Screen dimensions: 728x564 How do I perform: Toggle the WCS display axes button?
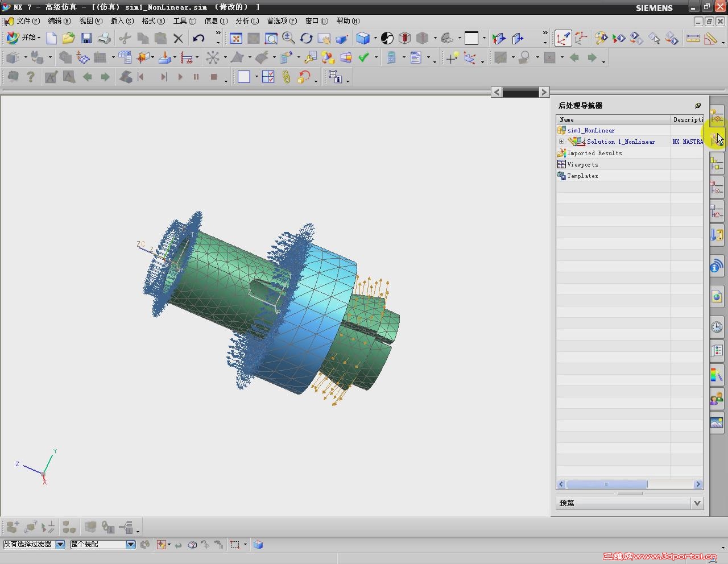point(563,38)
